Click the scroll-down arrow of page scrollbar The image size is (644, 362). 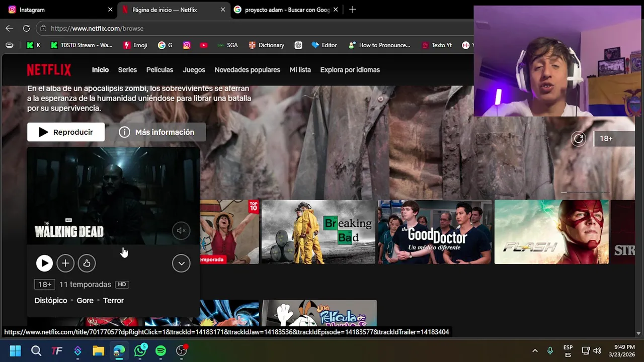[x=639, y=333]
